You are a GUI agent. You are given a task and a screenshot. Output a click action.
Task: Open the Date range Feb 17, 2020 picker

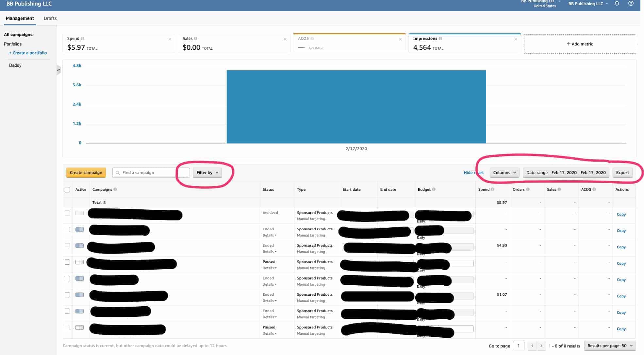[566, 173]
